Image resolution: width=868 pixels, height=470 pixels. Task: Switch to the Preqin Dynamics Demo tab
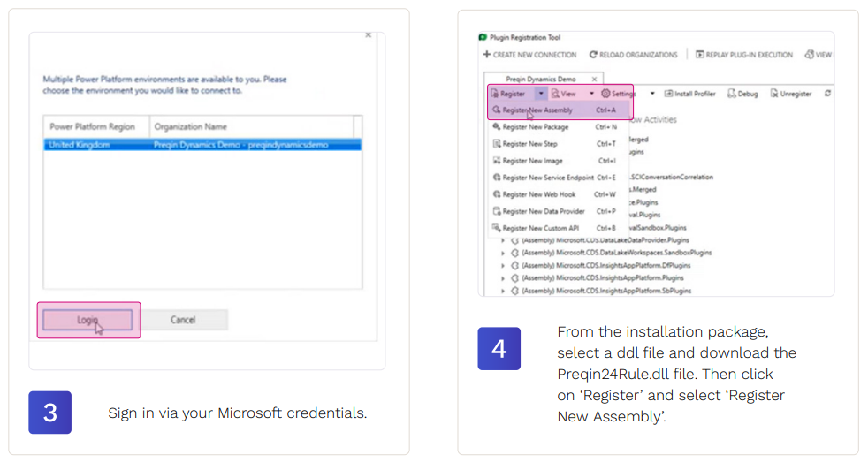click(541, 80)
